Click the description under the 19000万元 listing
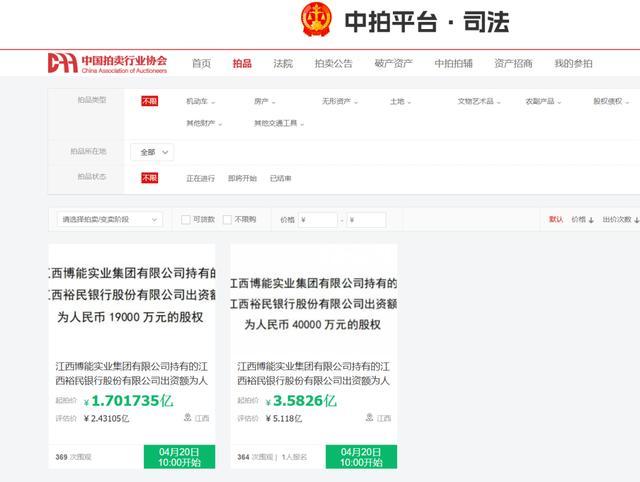 [x=131, y=373]
